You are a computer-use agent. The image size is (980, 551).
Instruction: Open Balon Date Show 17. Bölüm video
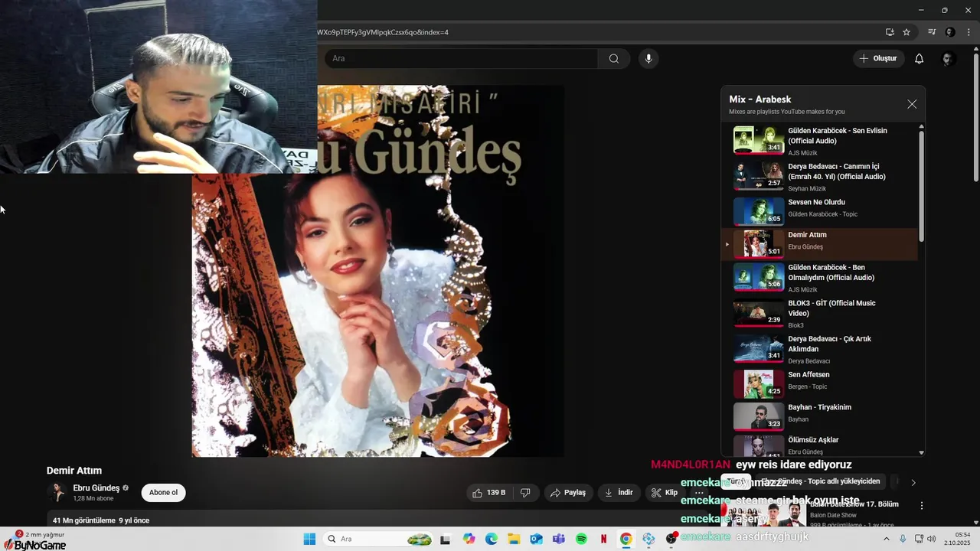click(854, 504)
